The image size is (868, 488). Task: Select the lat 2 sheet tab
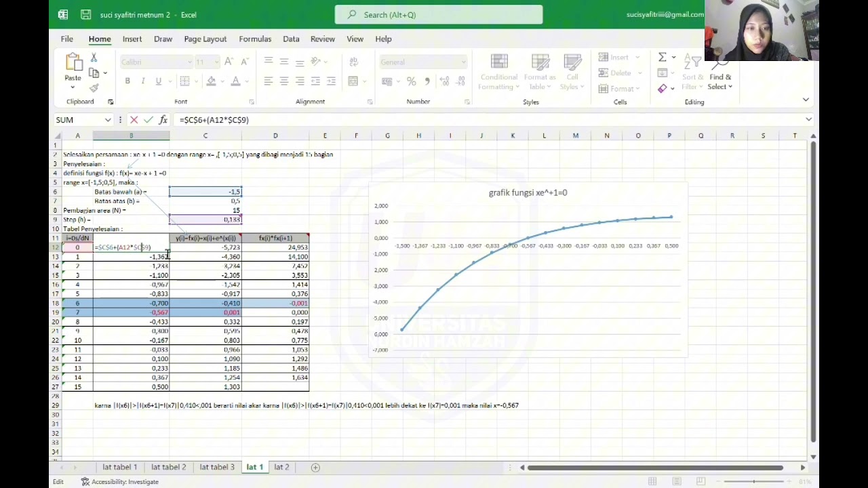coord(281,467)
